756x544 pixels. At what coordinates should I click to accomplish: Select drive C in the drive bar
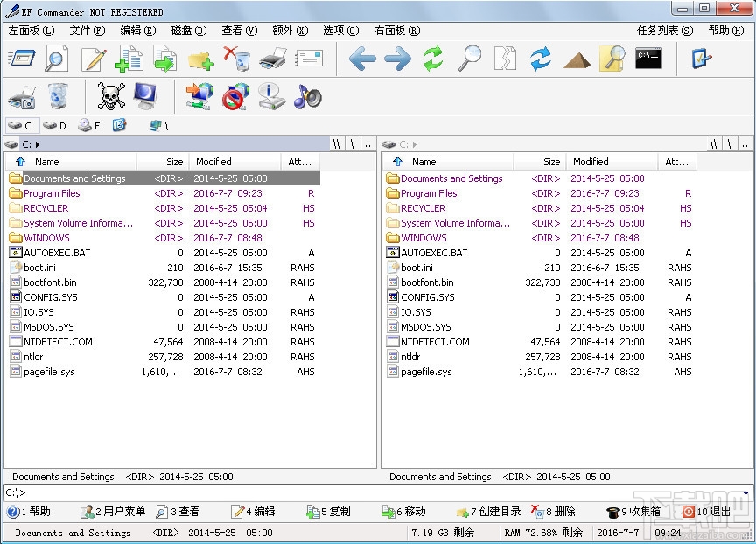(20, 126)
